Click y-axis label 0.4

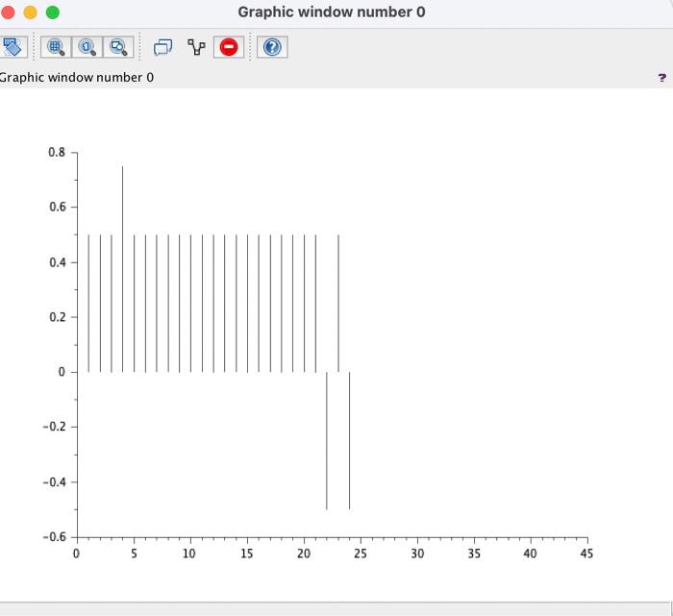tap(57, 262)
